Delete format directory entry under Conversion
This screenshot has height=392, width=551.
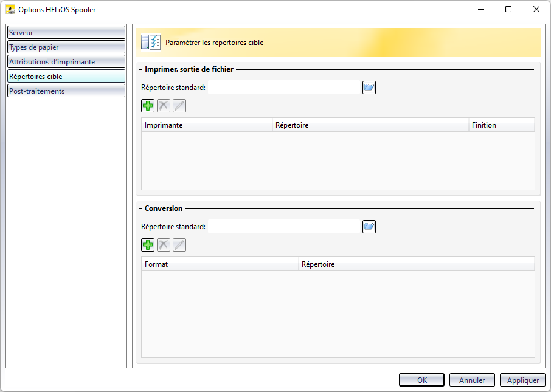tap(164, 245)
